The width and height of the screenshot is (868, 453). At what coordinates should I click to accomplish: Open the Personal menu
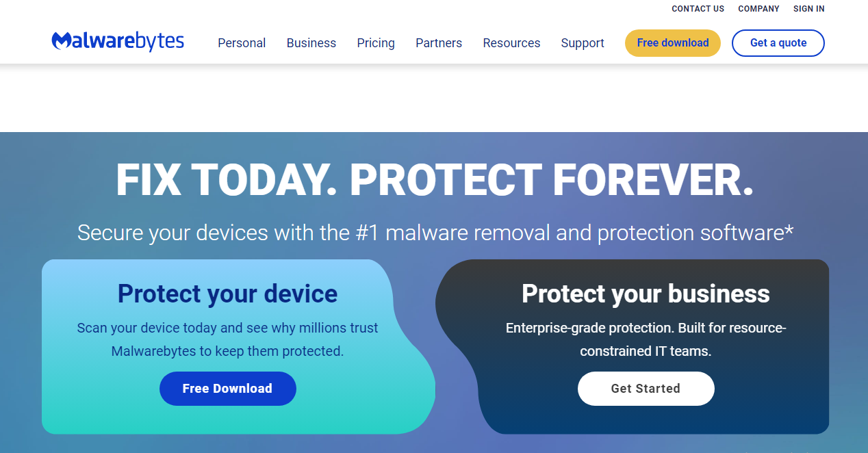(x=242, y=43)
